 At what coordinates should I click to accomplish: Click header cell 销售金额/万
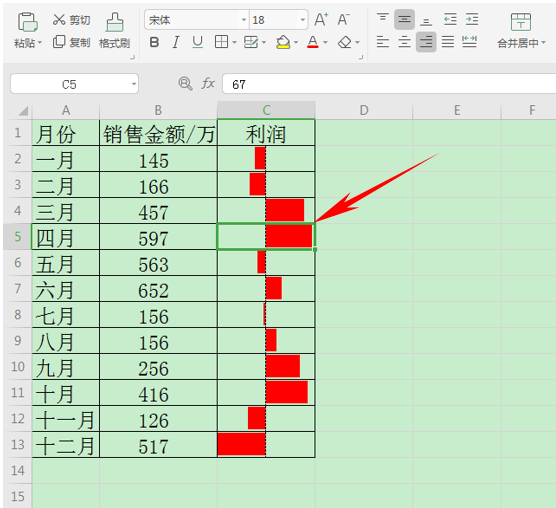point(159,133)
